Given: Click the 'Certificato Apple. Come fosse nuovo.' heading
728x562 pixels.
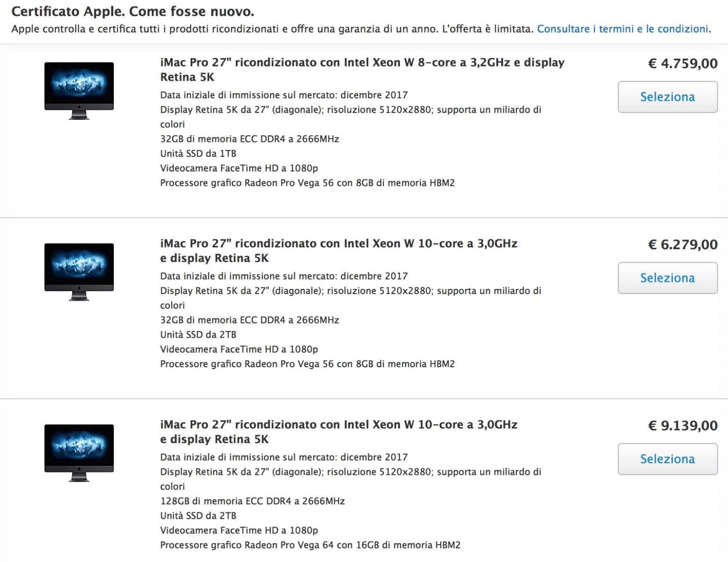Looking at the screenshot, I should pyautogui.click(x=132, y=11).
